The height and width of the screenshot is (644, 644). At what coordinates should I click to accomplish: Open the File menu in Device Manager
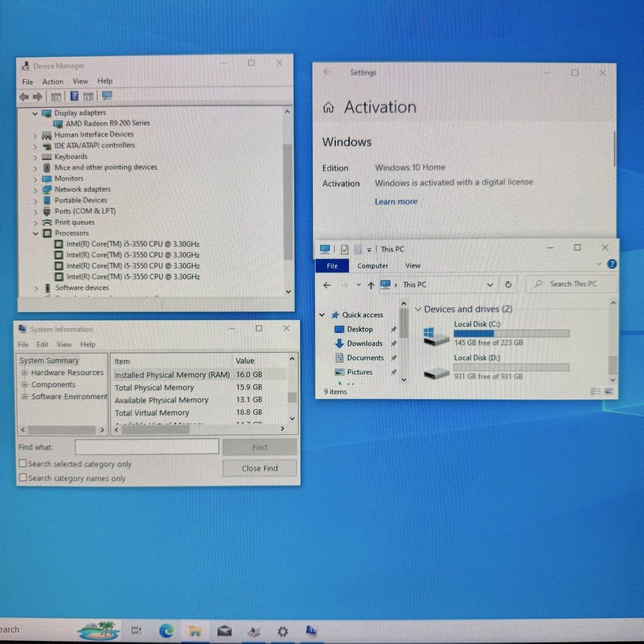(27, 82)
